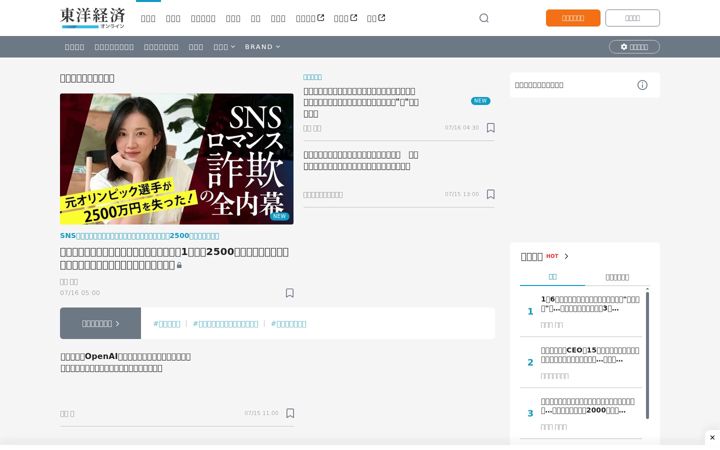The width and height of the screenshot is (720, 450).
Task: Open the longest hashtag link between the separators
Action: coord(225,324)
